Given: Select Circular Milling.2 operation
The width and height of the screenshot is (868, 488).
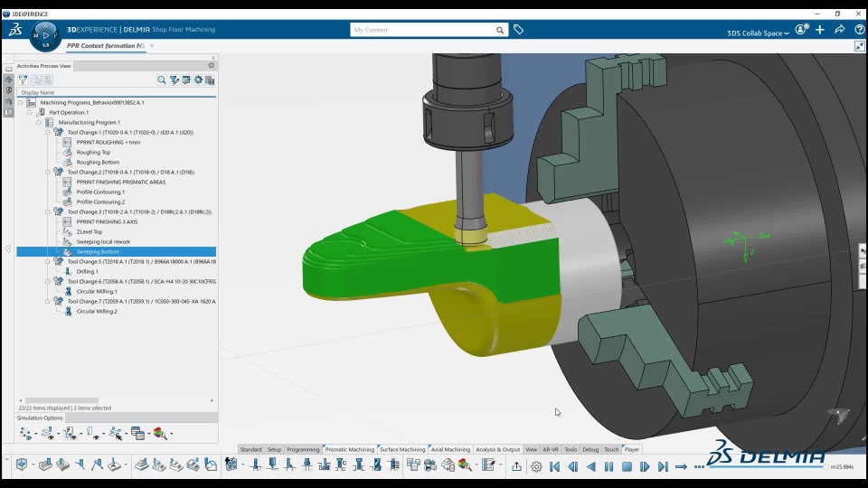Looking at the screenshot, I should (x=97, y=312).
